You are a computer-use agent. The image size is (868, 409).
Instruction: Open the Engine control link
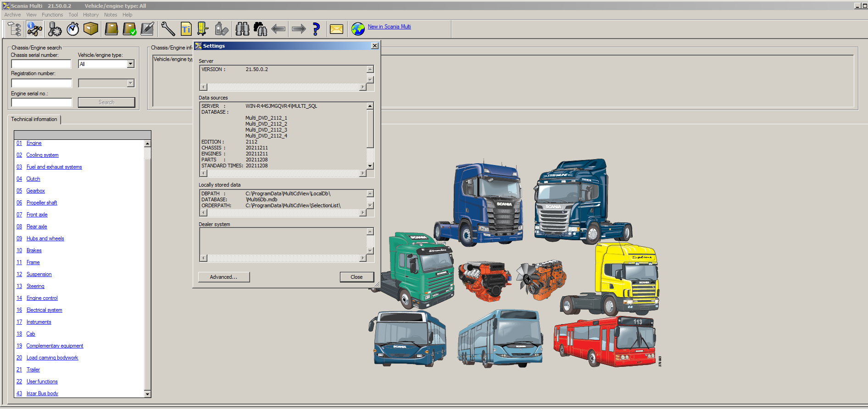(42, 298)
